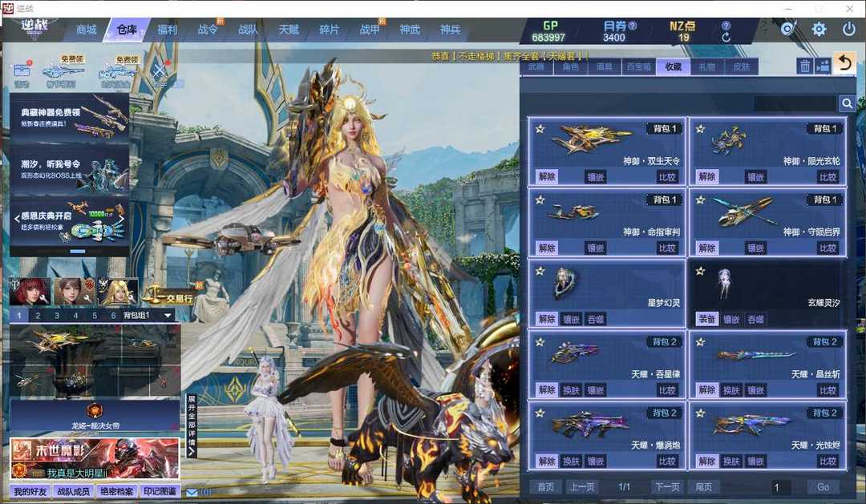Open 我的好友 friends list
Screen dimensions: 866x504
30,491
